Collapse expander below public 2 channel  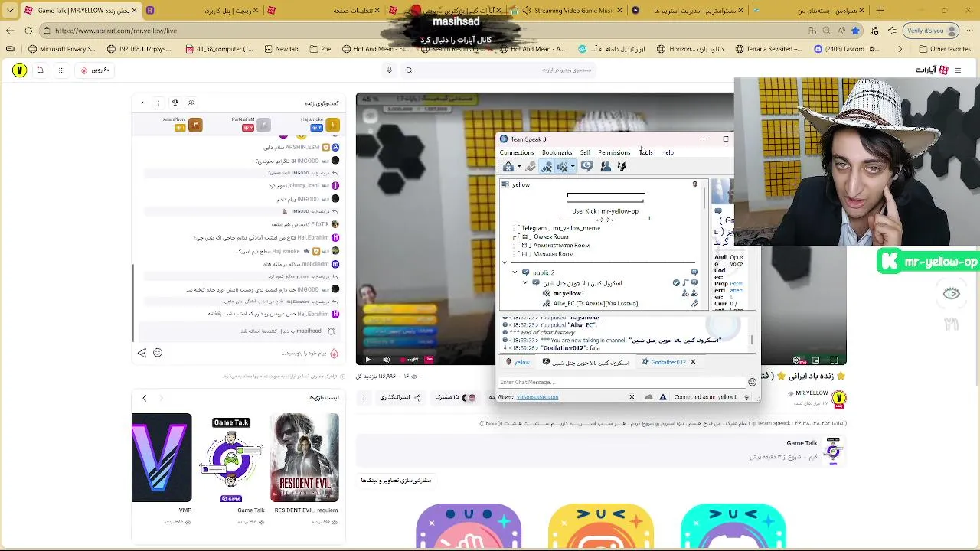point(525,283)
